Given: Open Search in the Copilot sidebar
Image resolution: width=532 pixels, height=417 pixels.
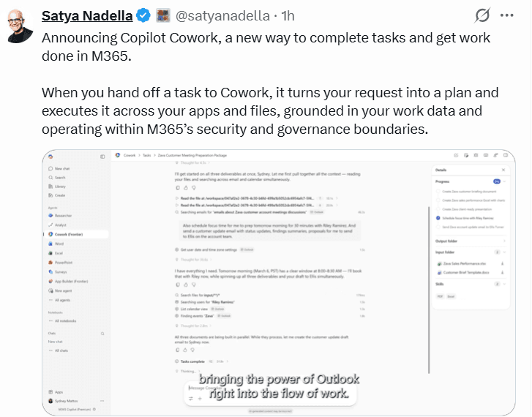Looking at the screenshot, I should [59, 177].
